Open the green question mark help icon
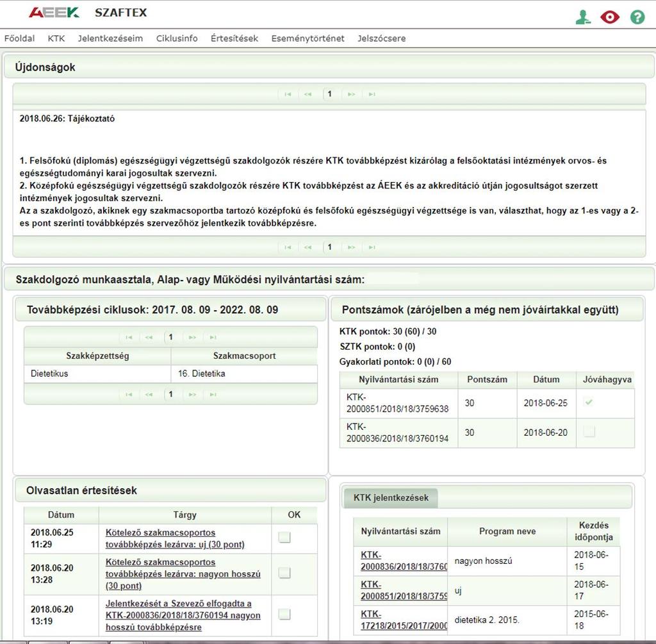 click(637, 17)
